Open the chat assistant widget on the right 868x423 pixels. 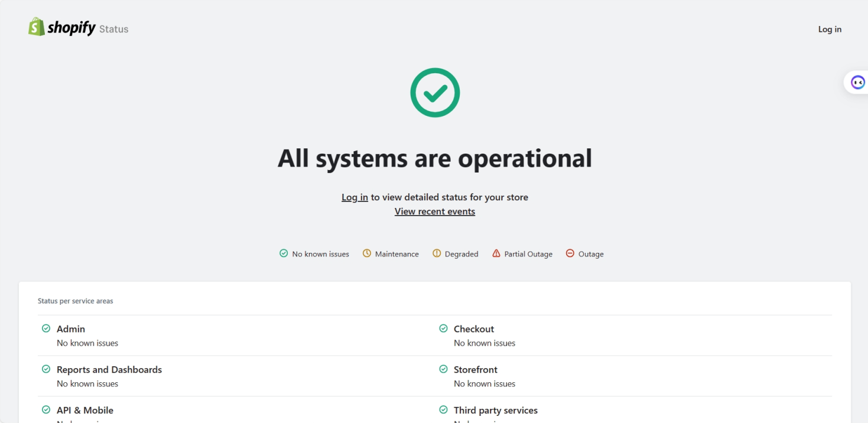857,83
